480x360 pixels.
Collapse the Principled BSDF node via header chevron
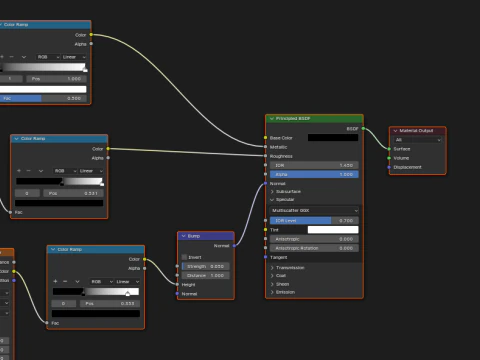272,118
